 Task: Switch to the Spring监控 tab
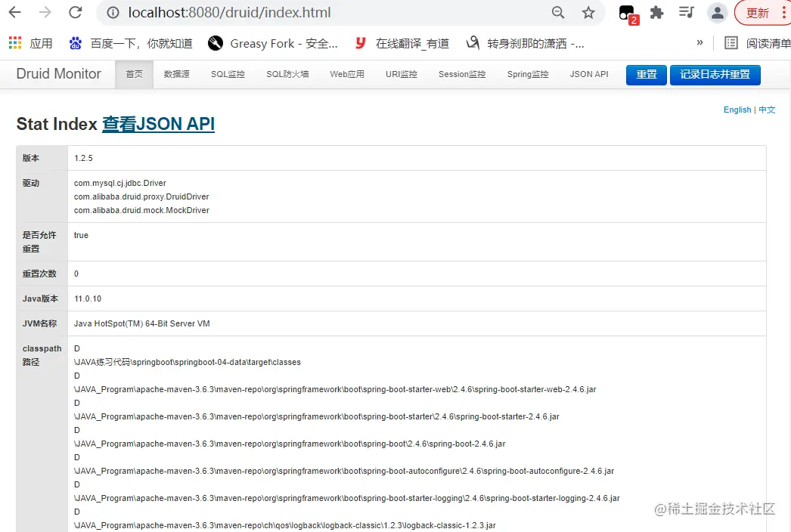tap(528, 74)
